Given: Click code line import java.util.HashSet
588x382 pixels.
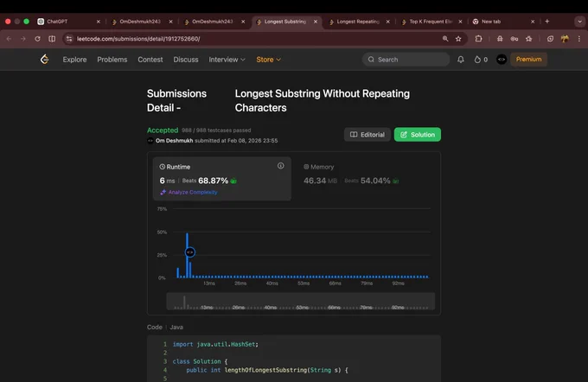Looking at the screenshot, I should (215, 344).
